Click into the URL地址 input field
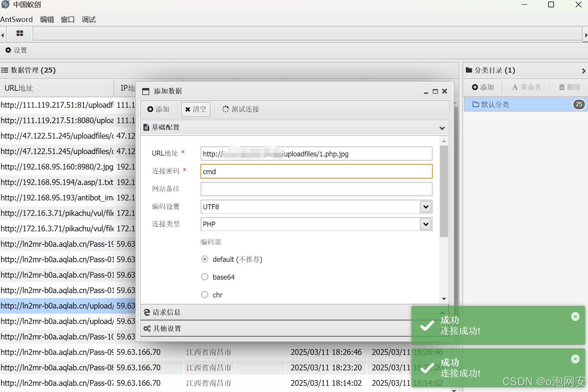588x392 pixels. (x=316, y=154)
